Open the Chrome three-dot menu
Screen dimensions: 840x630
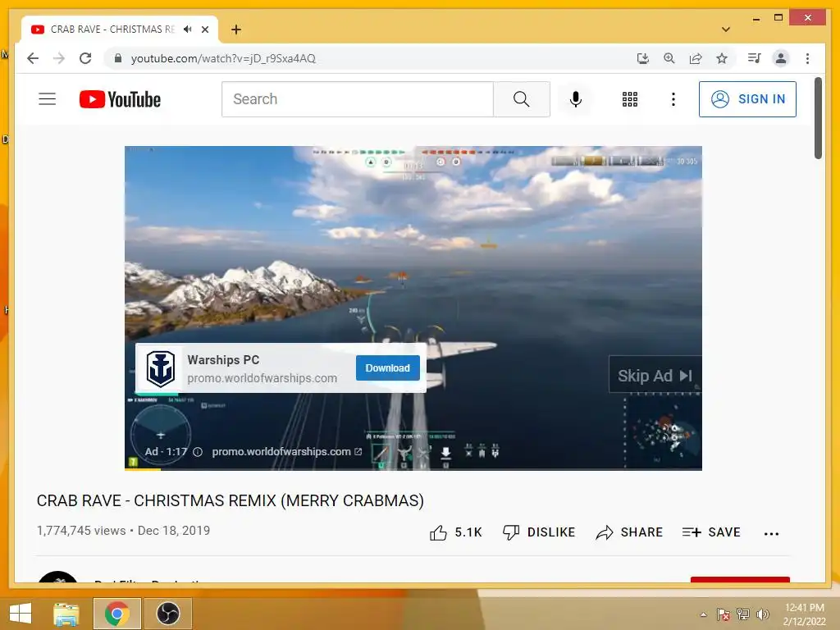pos(807,58)
